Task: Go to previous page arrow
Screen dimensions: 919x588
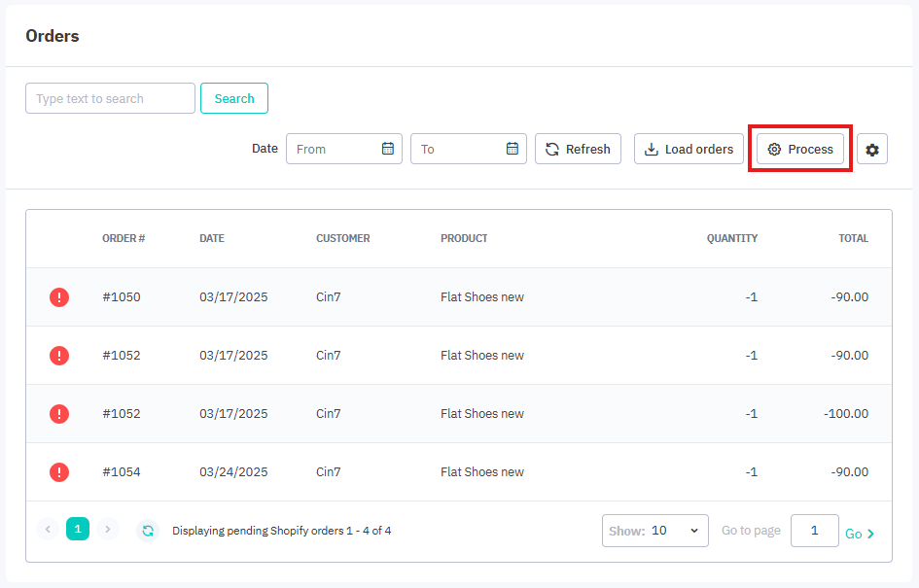Action: [x=48, y=530]
